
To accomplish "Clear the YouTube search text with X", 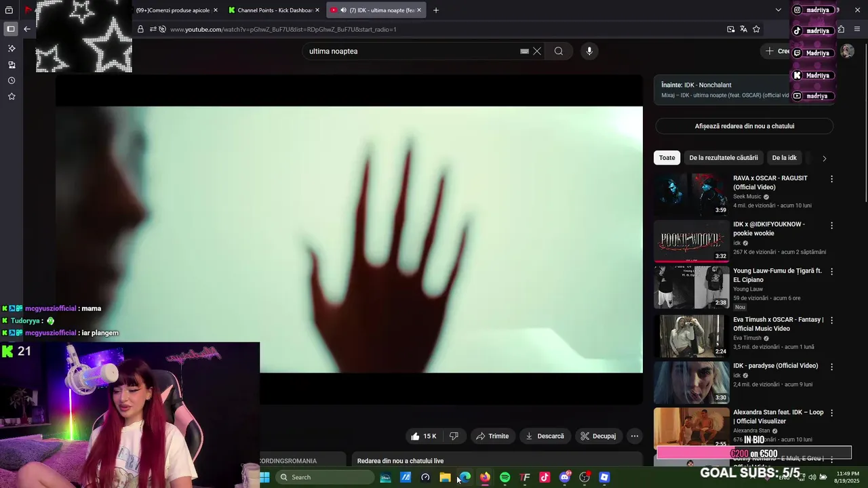I will (537, 51).
